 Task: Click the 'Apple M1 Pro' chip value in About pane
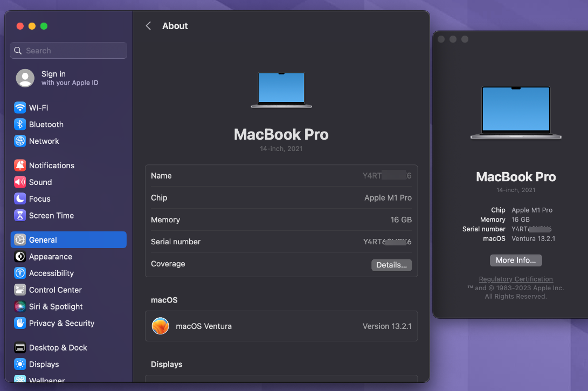pyautogui.click(x=388, y=197)
